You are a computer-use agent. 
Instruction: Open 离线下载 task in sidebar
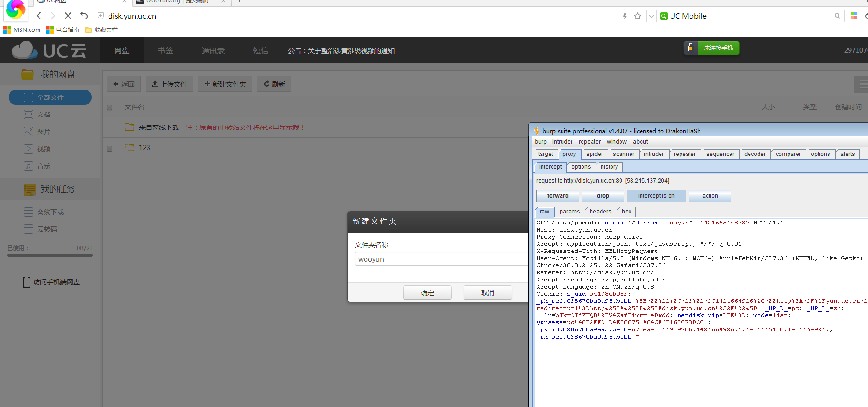tap(44, 212)
